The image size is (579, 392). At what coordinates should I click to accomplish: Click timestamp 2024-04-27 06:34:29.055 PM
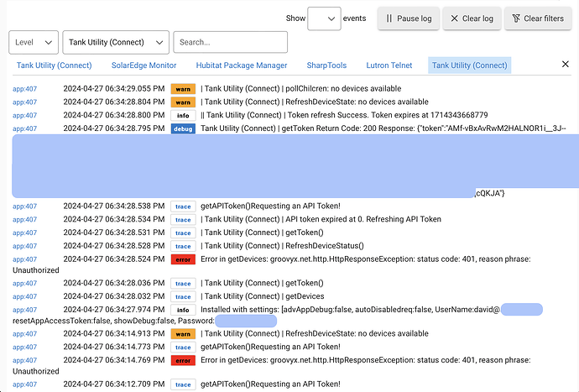[114, 89]
